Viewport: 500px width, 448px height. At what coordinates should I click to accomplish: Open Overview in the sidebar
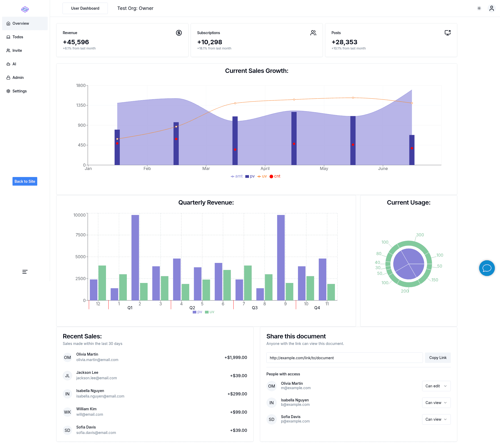(x=25, y=23)
